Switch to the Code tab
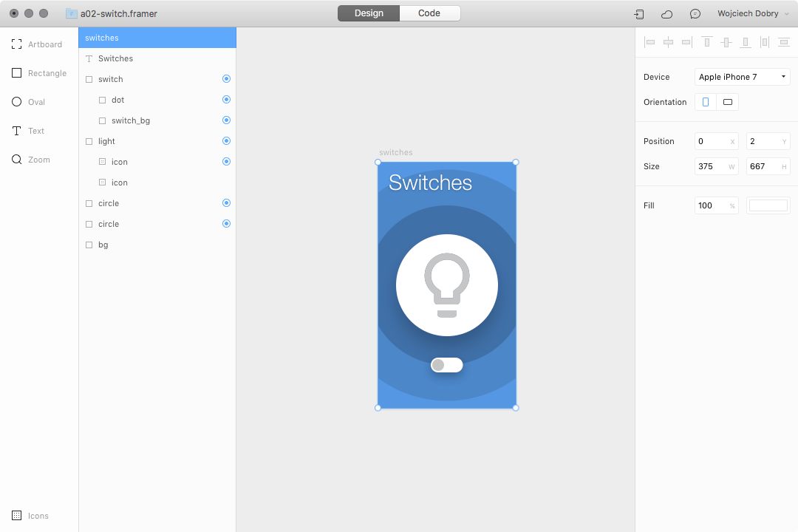The height and width of the screenshot is (532, 798). tap(429, 13)
